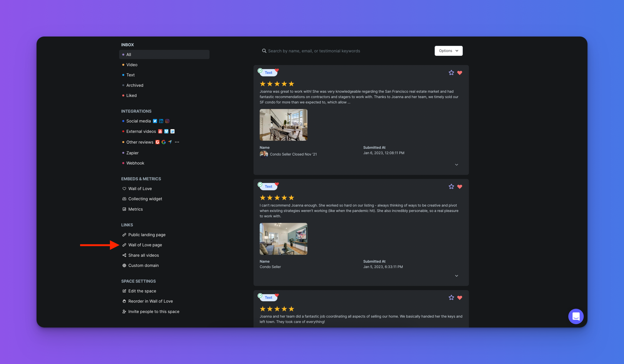Toggle heart on third testimonial card

[460, 298]
